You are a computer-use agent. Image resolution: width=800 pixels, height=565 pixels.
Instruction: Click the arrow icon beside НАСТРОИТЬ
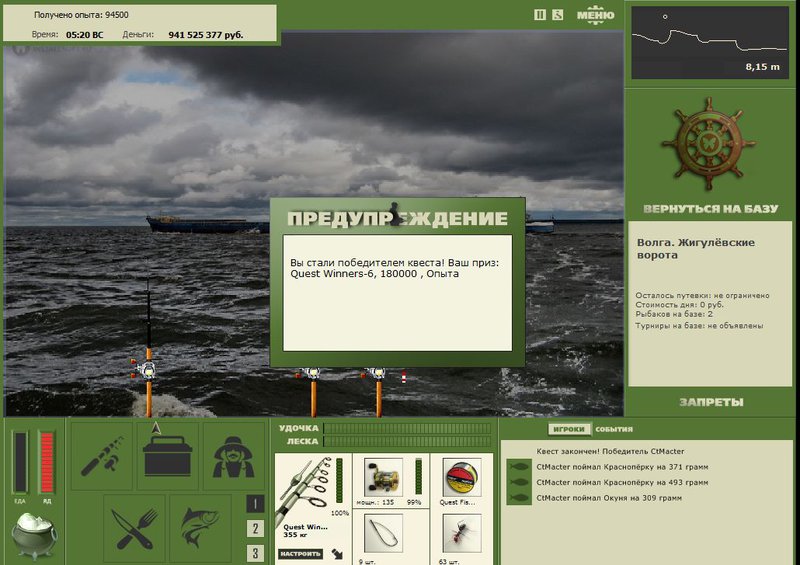click(x=337, y=553)
